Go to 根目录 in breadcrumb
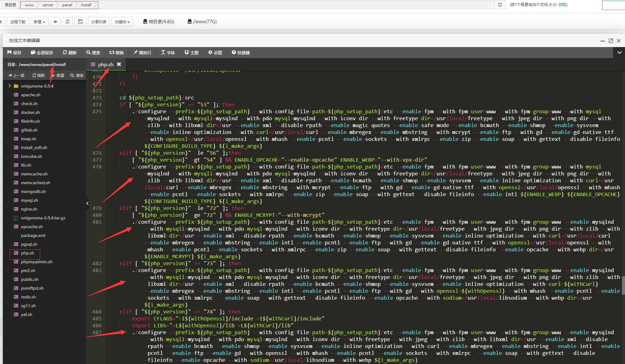625x364 pixels. [10, 5]
